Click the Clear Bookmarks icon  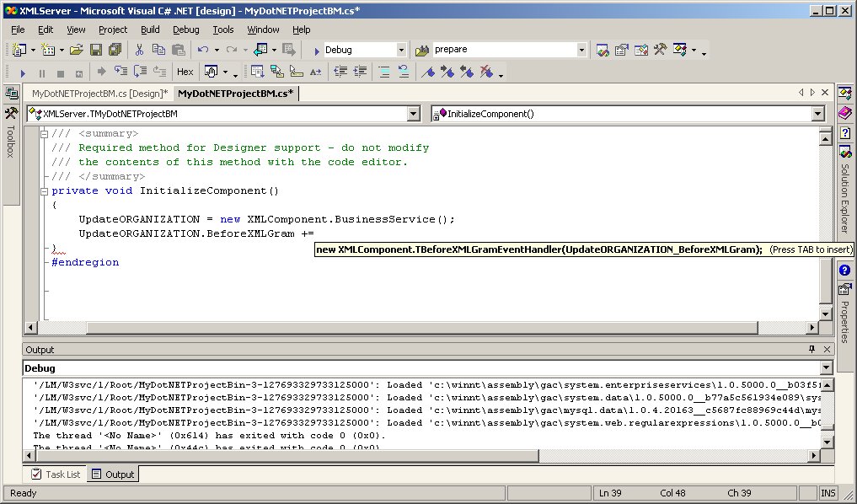tap(485, 72)
